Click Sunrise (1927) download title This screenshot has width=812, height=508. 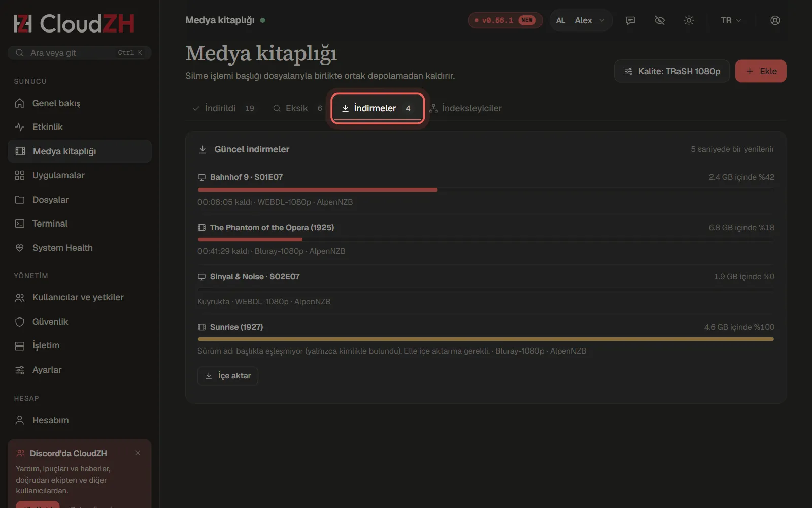236,327
